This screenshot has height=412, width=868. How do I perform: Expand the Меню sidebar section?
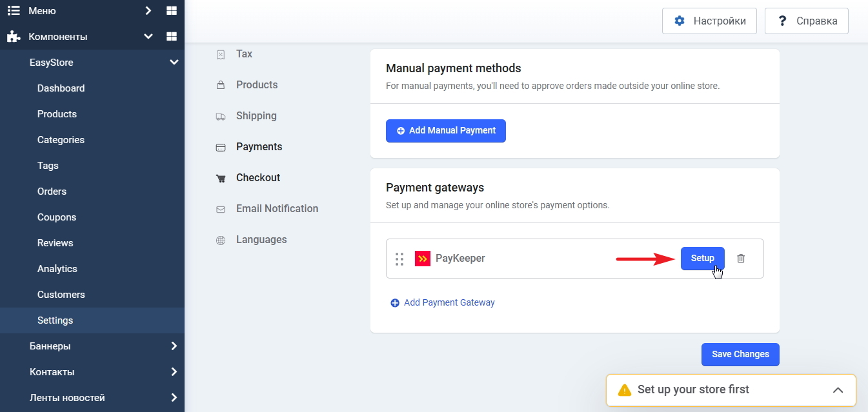point(148,11)
